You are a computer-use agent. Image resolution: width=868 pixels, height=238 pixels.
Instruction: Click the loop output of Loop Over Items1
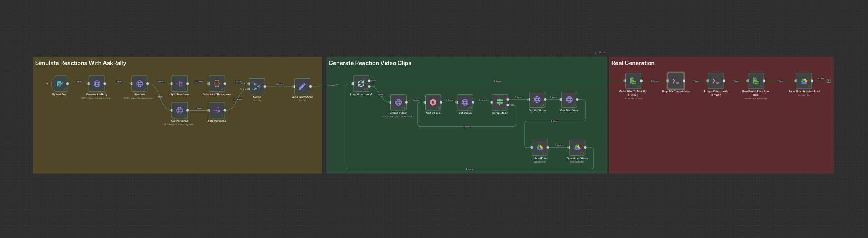click(369, 86)
